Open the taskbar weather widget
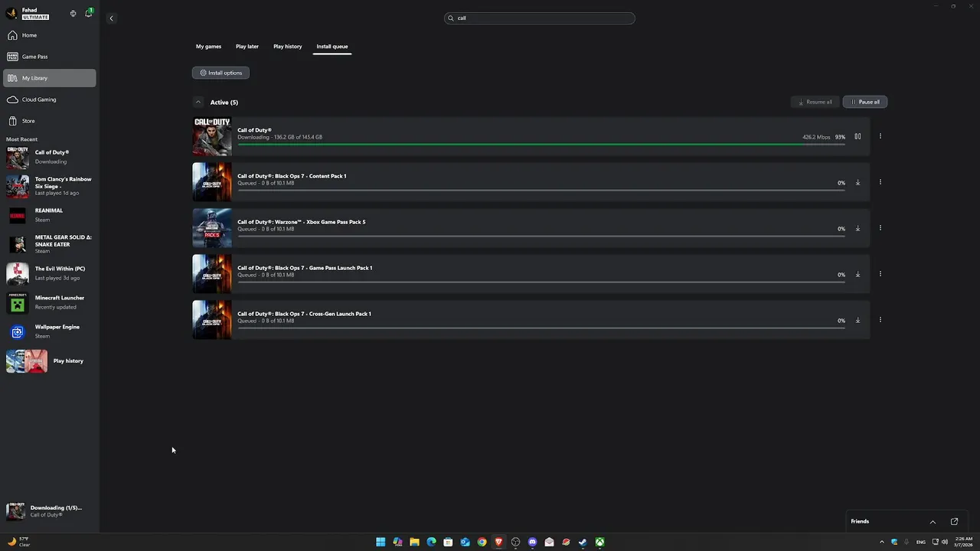This screenshot has height=551, width=980. tap(18, 542)
